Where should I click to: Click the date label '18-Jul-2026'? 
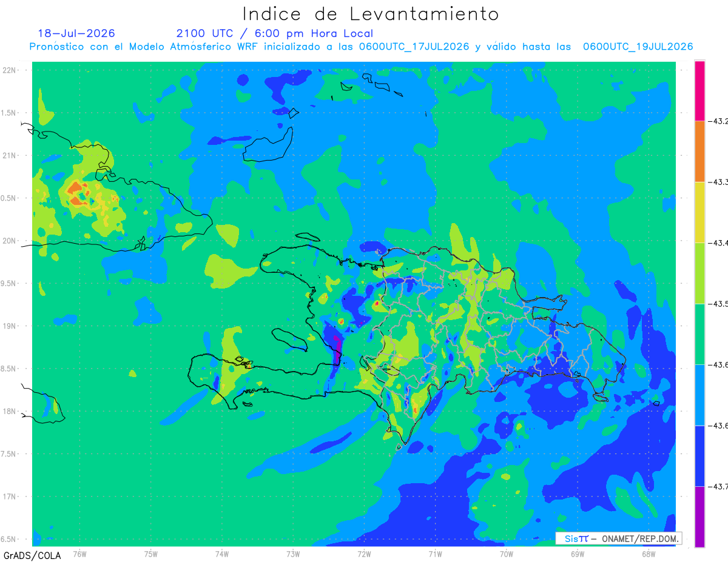76,33
